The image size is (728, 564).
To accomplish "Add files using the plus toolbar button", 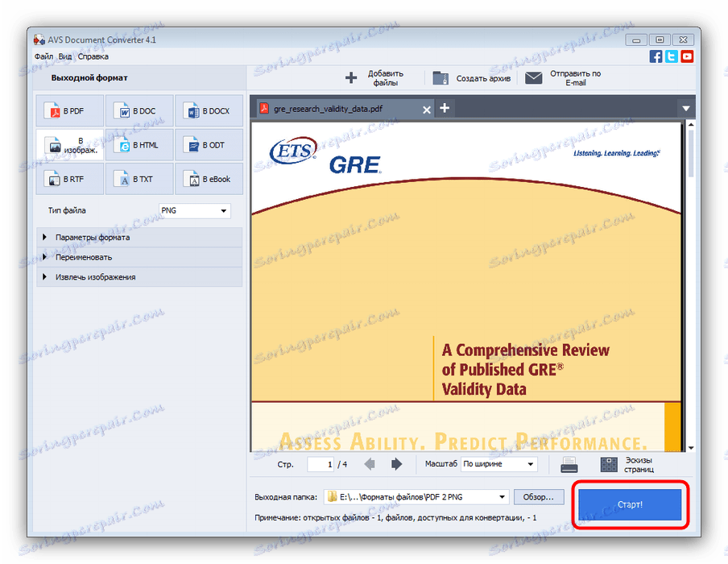I will [x=374, y=78].
